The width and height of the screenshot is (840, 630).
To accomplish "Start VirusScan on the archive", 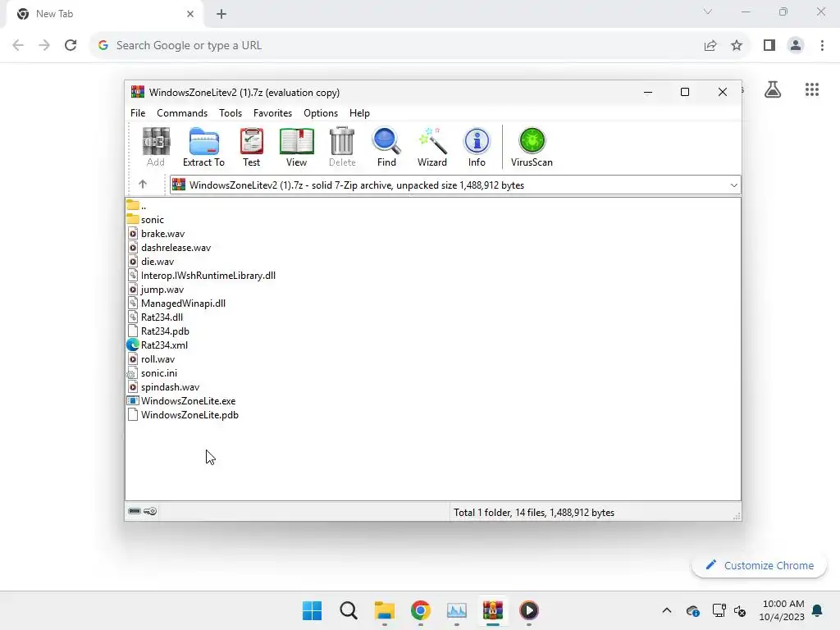I will [x=532, y=148].
